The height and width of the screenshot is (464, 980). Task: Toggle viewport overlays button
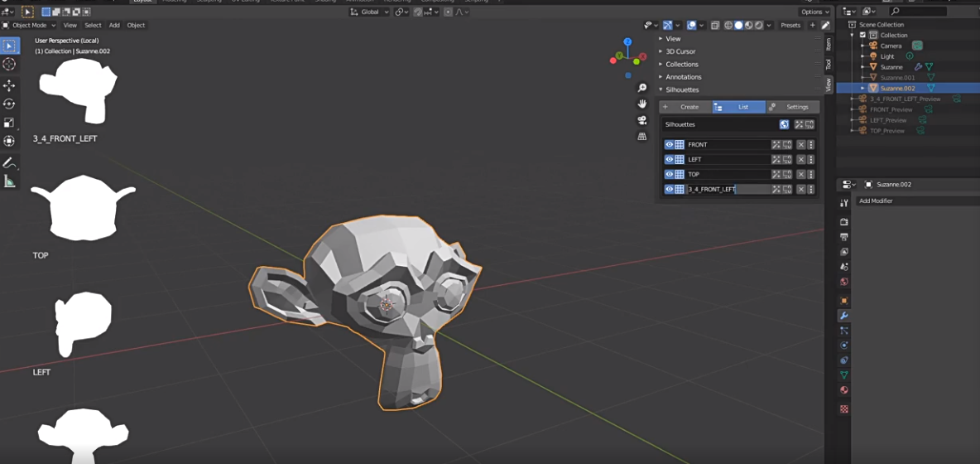691,25
